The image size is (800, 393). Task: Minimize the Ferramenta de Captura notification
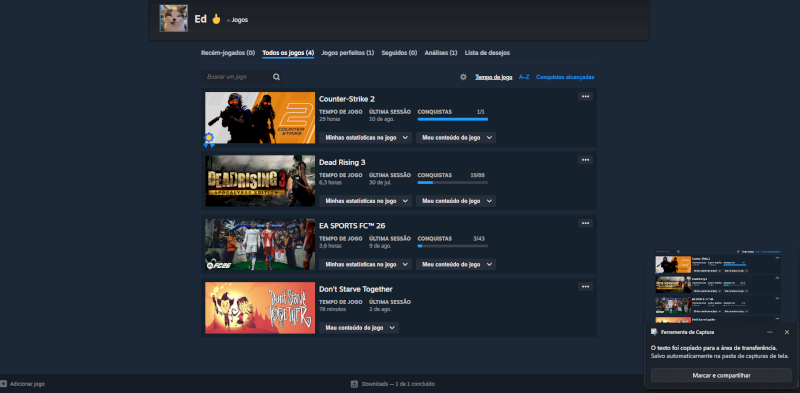coord(770,332)
